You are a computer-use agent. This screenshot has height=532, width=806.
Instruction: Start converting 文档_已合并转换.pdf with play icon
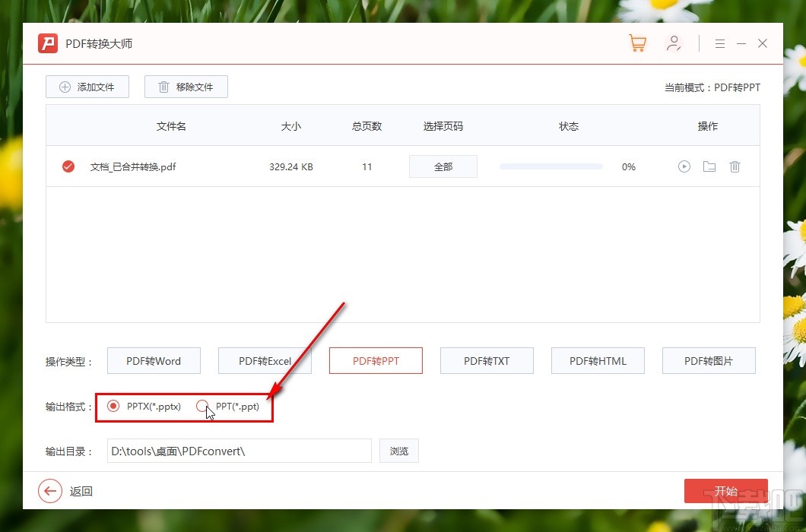click(x=684, y=166)
